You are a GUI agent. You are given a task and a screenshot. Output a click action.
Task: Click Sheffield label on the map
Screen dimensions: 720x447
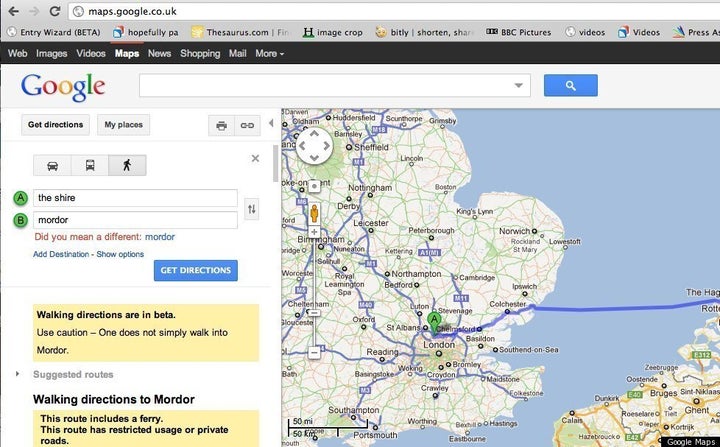point(371,147)
